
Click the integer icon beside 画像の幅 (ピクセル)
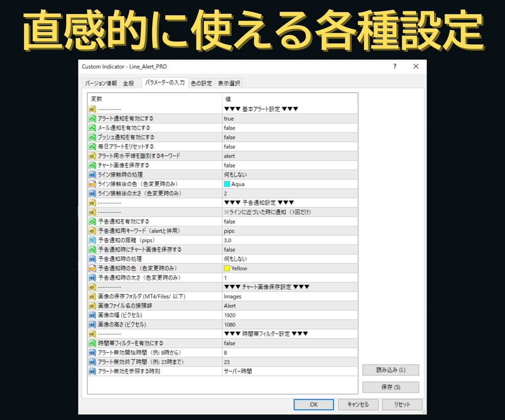coord(92,315)
